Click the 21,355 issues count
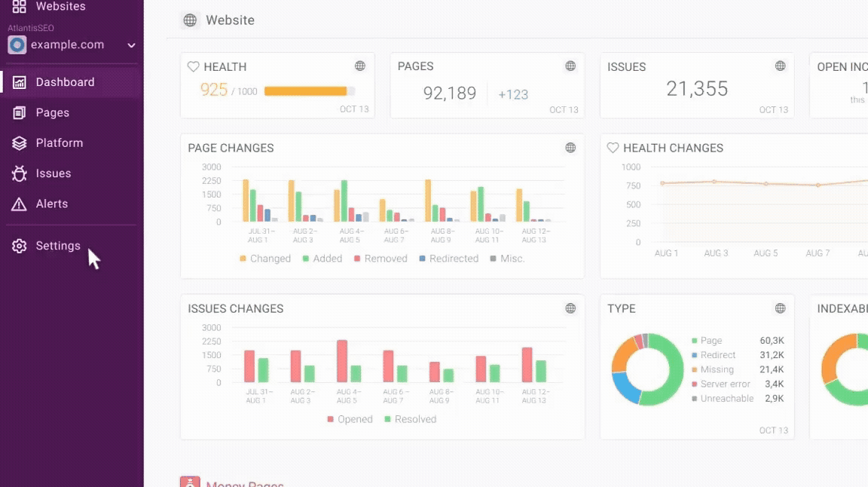This screenshot has width=868, height=487. 697,89
